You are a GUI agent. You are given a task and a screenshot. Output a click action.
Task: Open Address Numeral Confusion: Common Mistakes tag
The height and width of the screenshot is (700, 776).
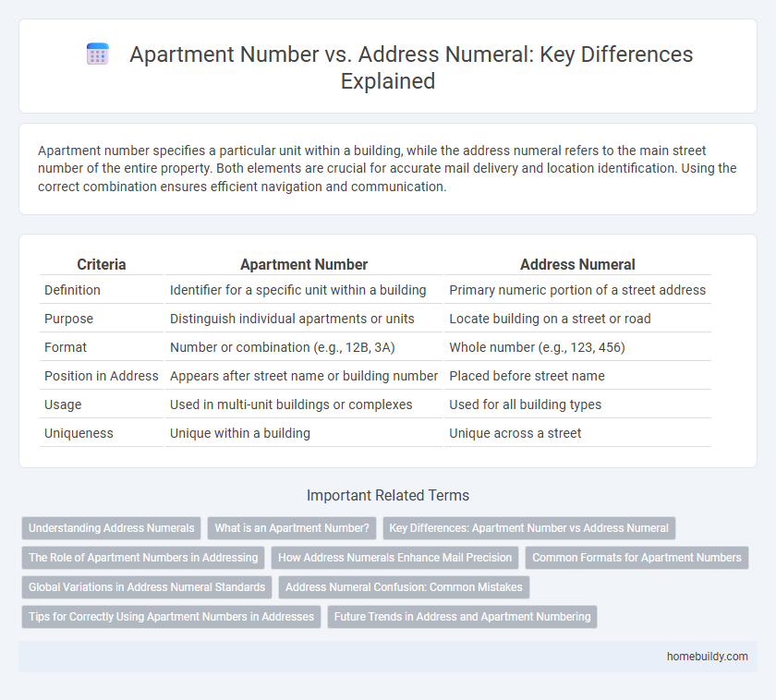pyautogui.click(x=404, y=587)
